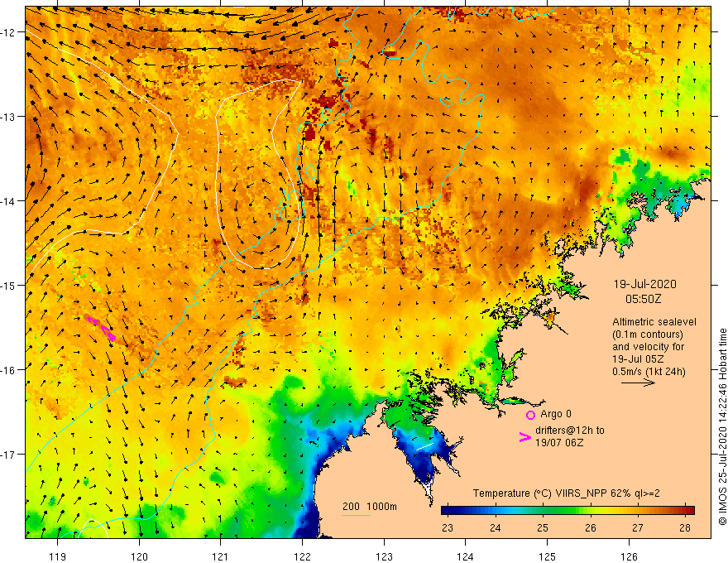Click the '19-Jul-2020' date text
The height and width of the screenshot is (563, 728).
coord(645,284)
